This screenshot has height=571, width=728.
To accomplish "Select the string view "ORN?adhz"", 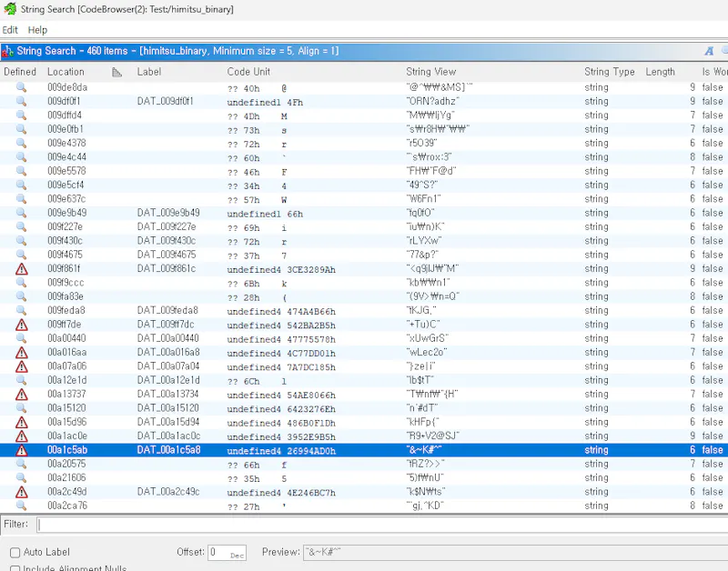I will pyautogui.click(x=433, y=101).
